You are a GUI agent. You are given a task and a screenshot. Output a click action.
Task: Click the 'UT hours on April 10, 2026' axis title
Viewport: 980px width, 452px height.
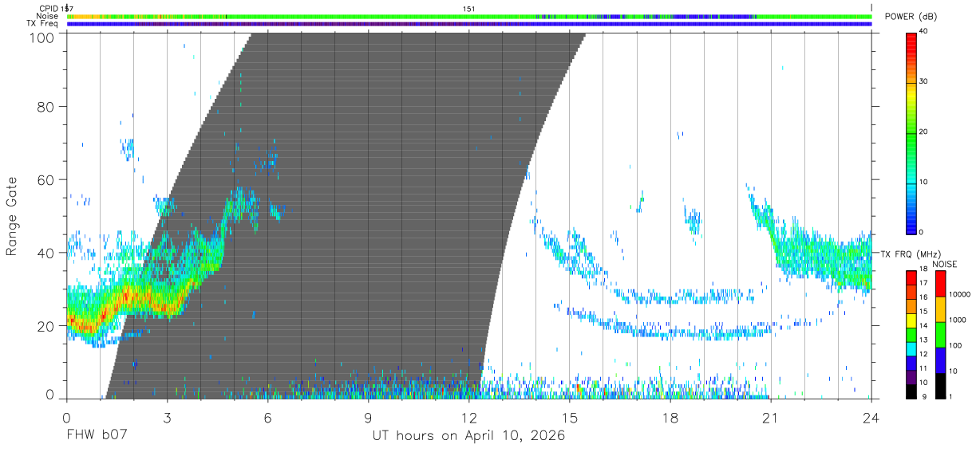468,436
